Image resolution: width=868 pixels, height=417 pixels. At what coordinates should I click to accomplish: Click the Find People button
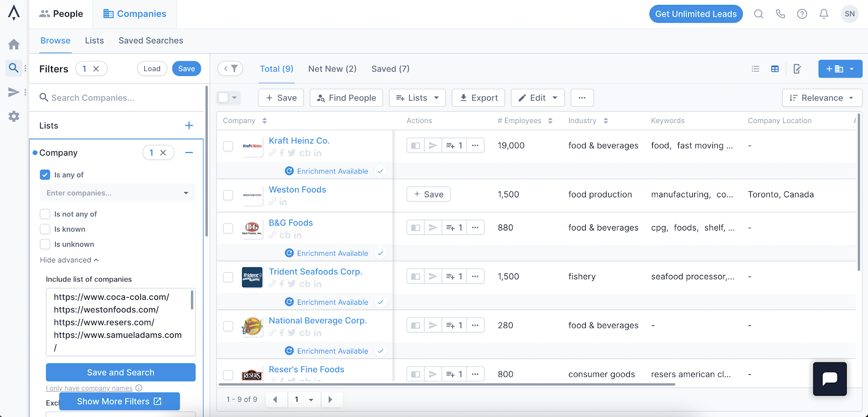pyautogui.click(x=347, y=98)
